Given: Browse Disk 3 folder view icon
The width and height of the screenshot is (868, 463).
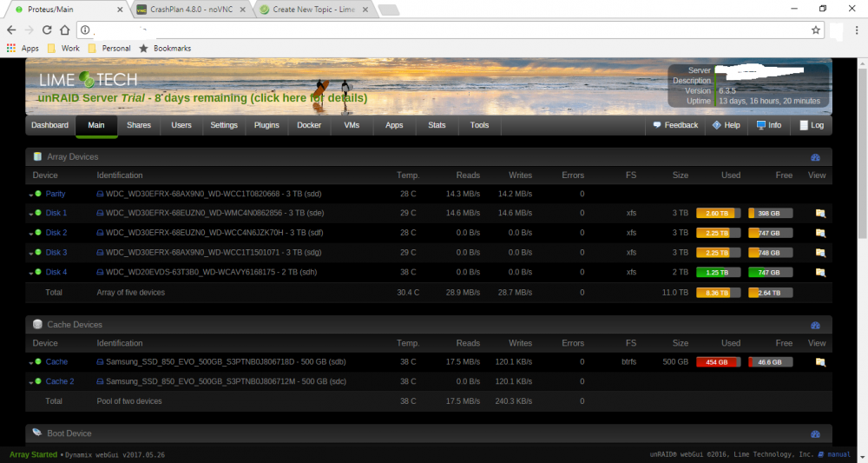Looking at the screenshot, I should [x=820, y=253].
